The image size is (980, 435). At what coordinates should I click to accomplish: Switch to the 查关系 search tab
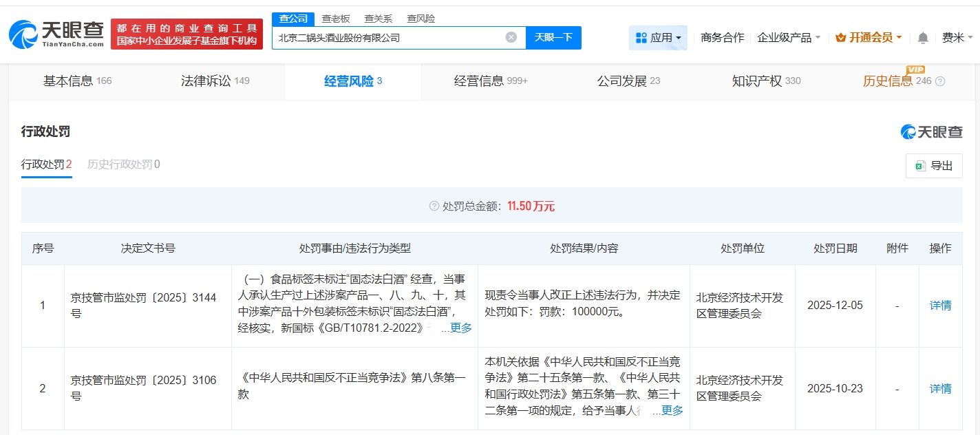click(x=379, y=19)
